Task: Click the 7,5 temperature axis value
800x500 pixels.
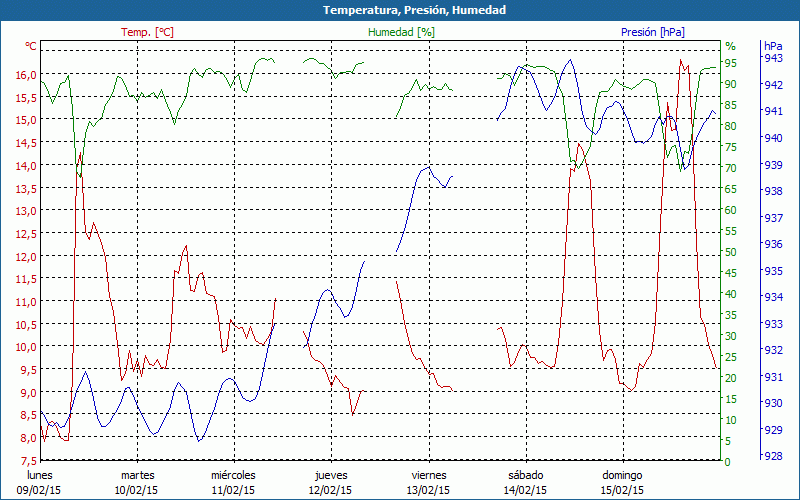Action: point(29,460)
